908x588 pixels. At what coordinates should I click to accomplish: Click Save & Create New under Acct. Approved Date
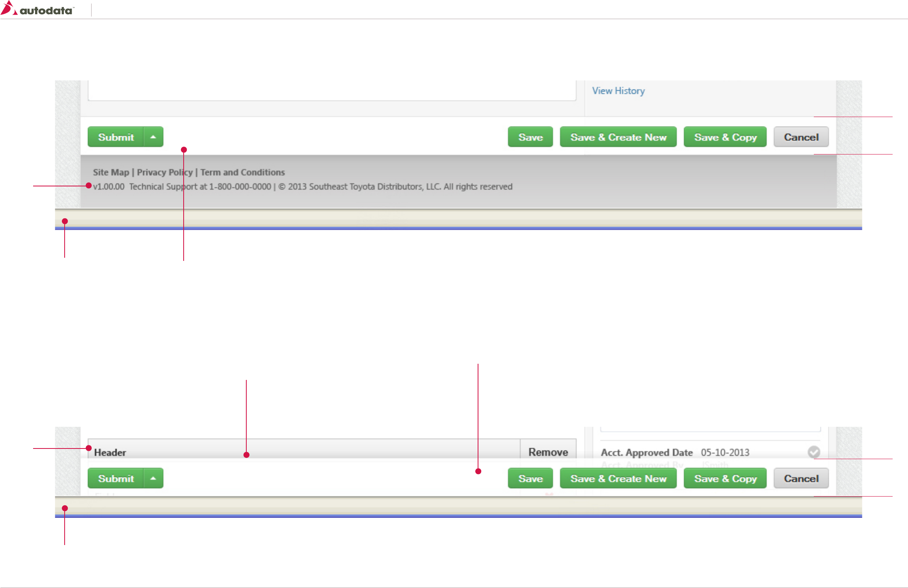click(618, 478)
